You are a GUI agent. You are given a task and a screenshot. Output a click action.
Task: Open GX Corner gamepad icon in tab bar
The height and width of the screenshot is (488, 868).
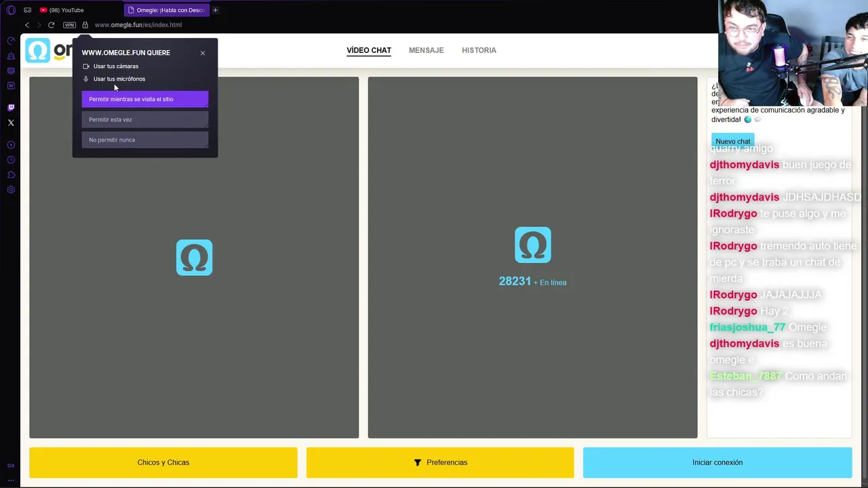pos(27,10)
